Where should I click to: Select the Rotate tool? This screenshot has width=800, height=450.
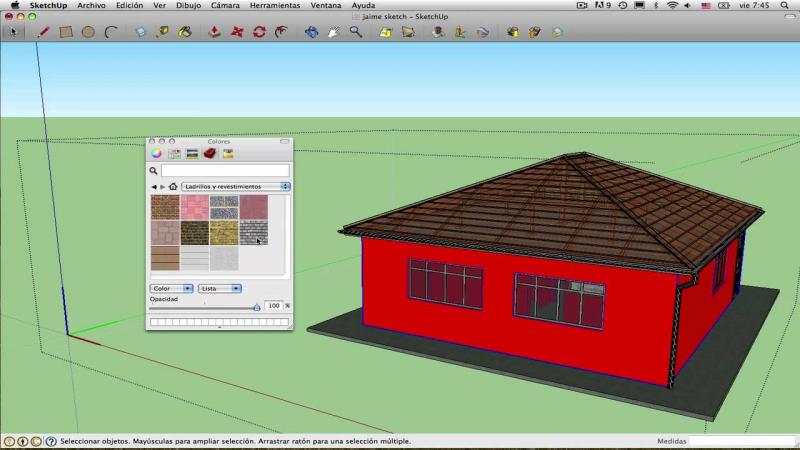click(260, 32)
